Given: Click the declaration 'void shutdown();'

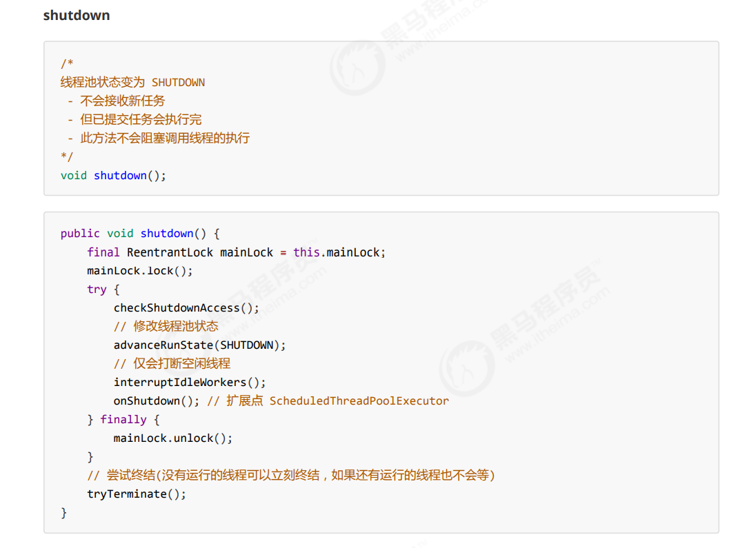Looking at the screenshot, I should coord(113,176).
